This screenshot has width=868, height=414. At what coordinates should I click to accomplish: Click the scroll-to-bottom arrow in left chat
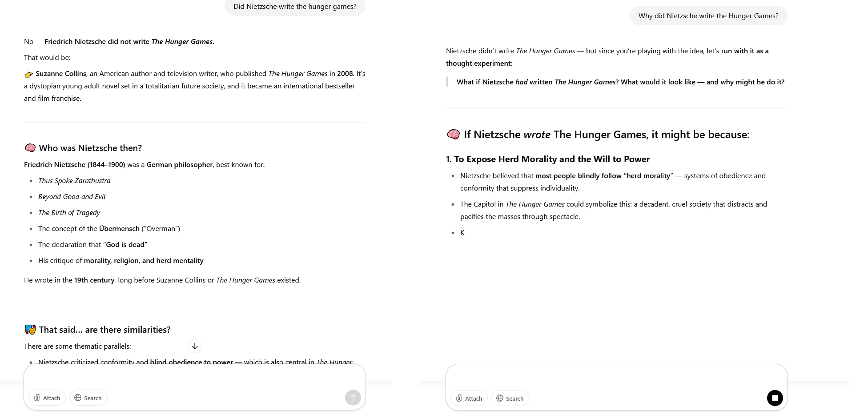click(195, 346)
